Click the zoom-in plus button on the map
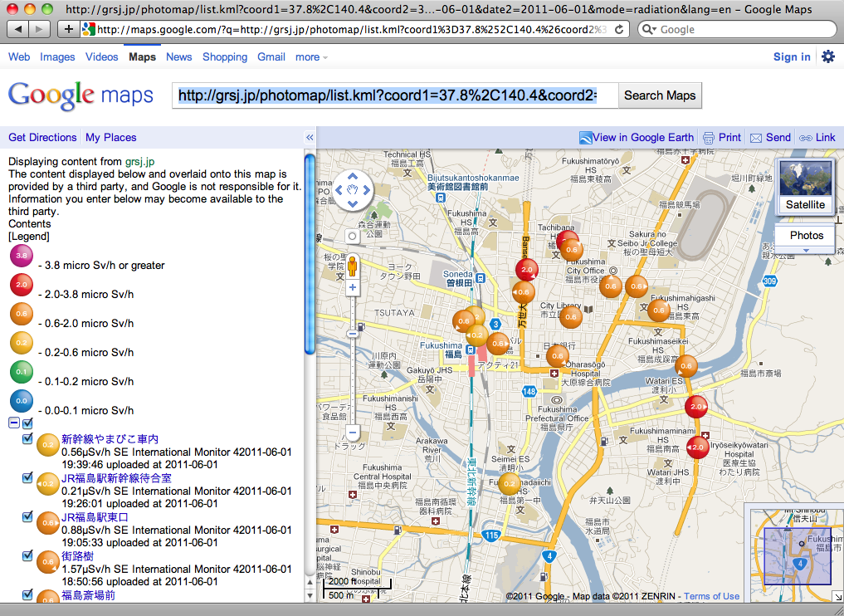Screen dimensions: 844x616 [352, 286]
